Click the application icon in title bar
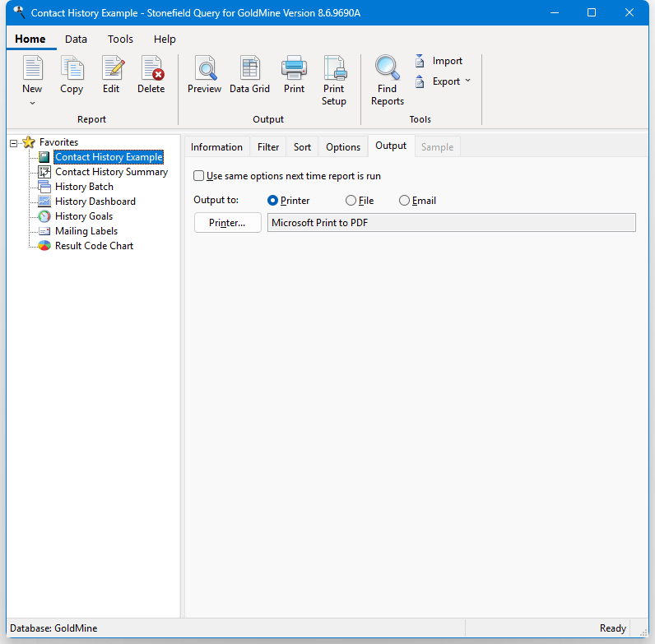This screenshot has width=655, height=644. [x=19, y=12]
